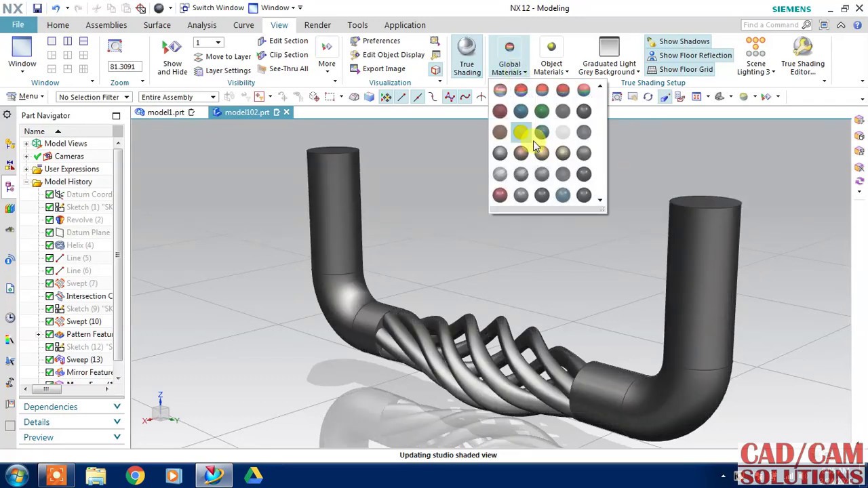Switch to the Render ribbon tab
The image size is (868, 488).
(x=317, y=25)
